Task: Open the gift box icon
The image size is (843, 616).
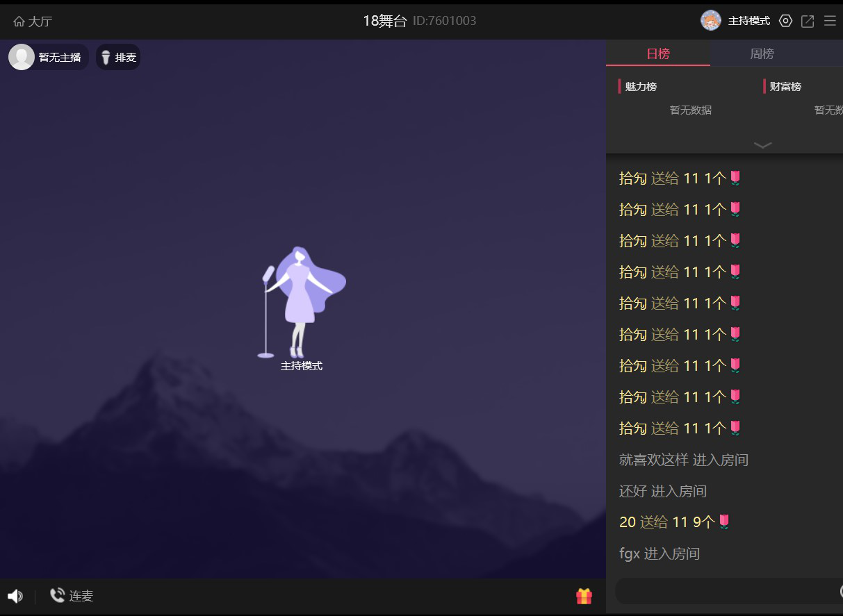Action: tap(584, 596)
